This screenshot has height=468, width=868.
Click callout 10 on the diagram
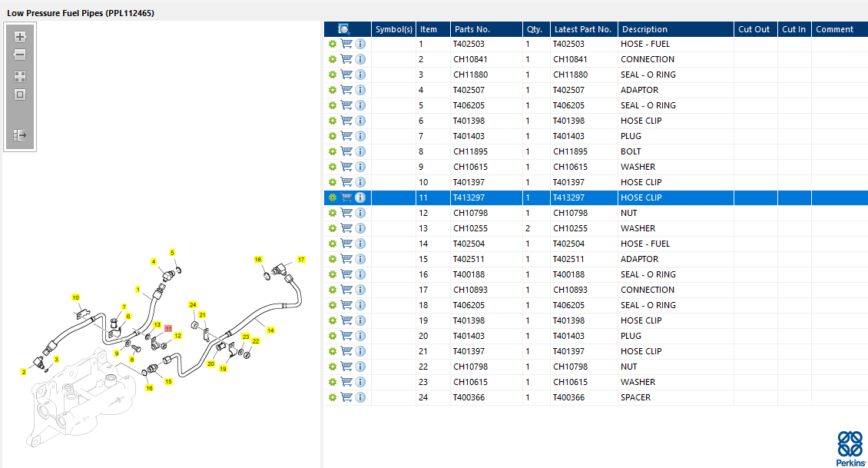click(76, 297)
